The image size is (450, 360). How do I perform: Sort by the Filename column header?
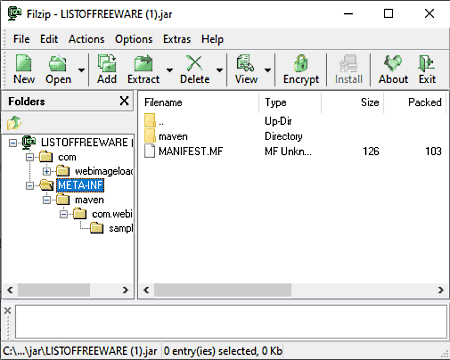tap(199, 102)
